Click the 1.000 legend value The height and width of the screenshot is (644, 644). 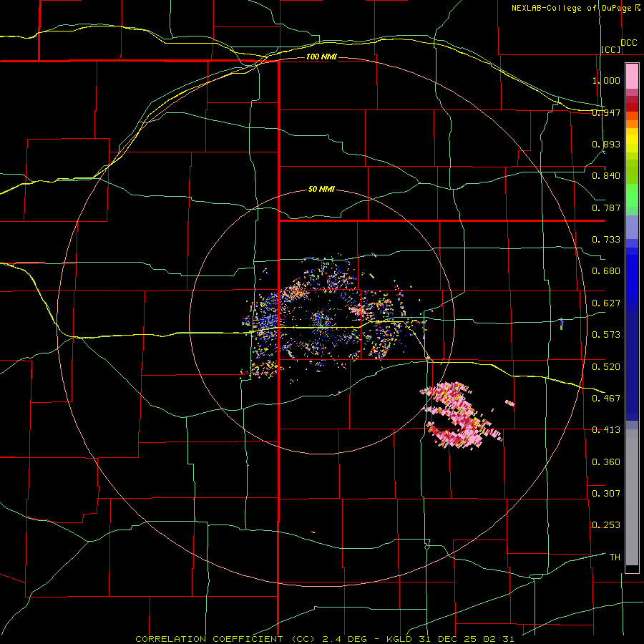click(x=606, y=80)
